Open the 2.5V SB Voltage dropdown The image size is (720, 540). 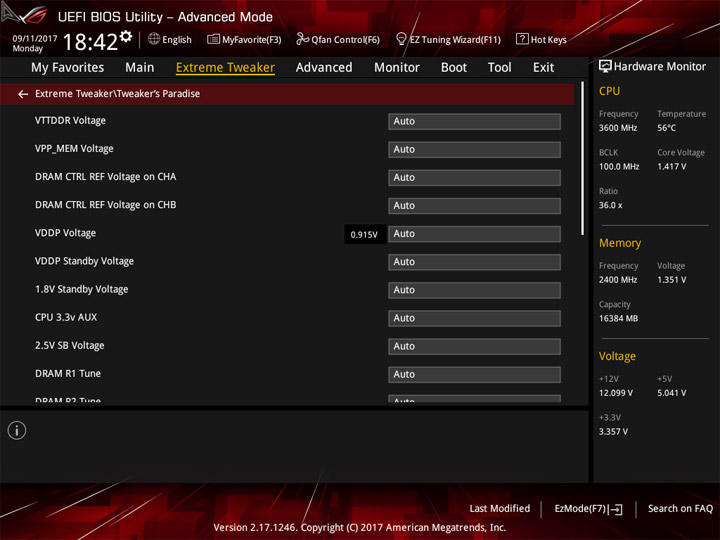click(474, 346)
